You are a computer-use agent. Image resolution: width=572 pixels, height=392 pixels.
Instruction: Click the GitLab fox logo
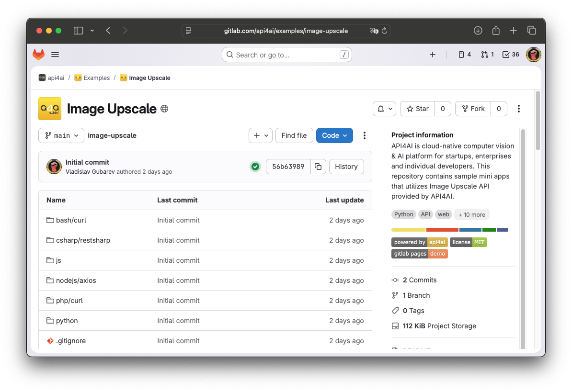click(x=39, y=55)
